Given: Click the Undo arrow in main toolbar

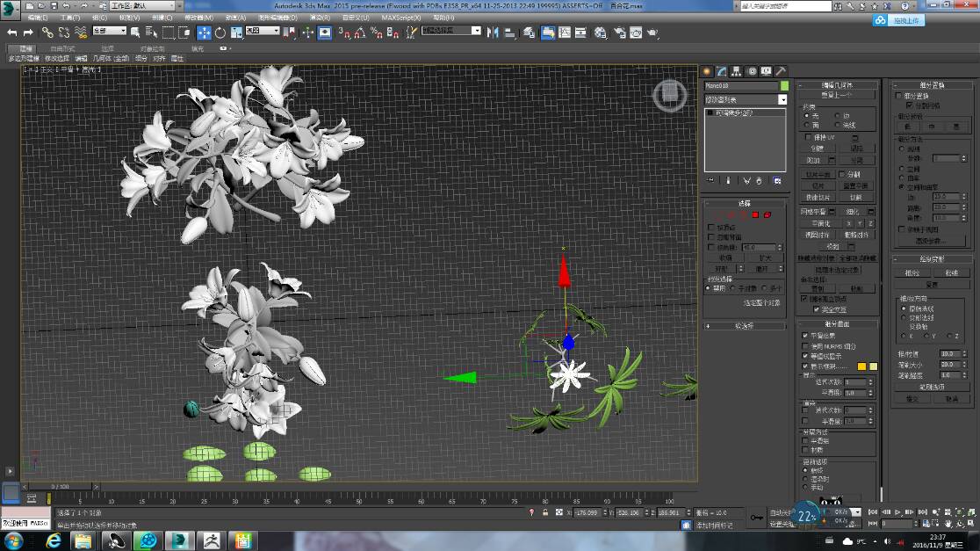Looking at the screenshot, I should click(x=12, y=33).
